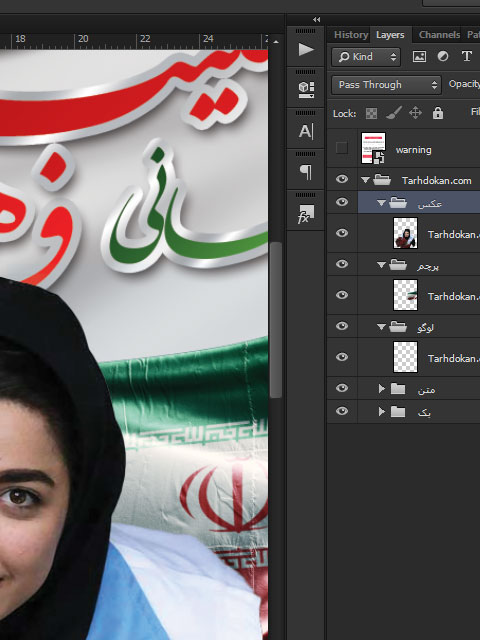This screenshot has width=480, height=640.
Task: Lock transparent pixels checkerboard icon
Action: coord(371,113)
